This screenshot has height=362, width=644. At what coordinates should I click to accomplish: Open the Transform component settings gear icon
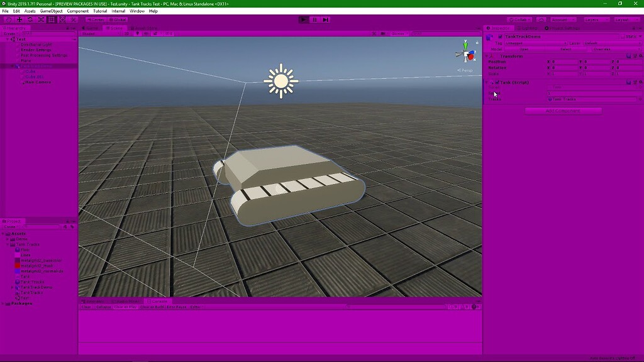coord(640,56)
